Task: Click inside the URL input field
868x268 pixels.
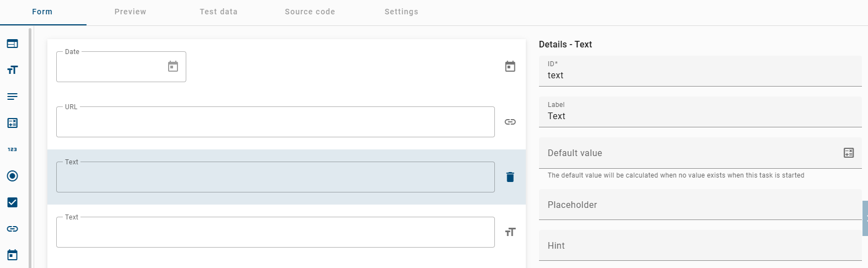Action: 276,122
